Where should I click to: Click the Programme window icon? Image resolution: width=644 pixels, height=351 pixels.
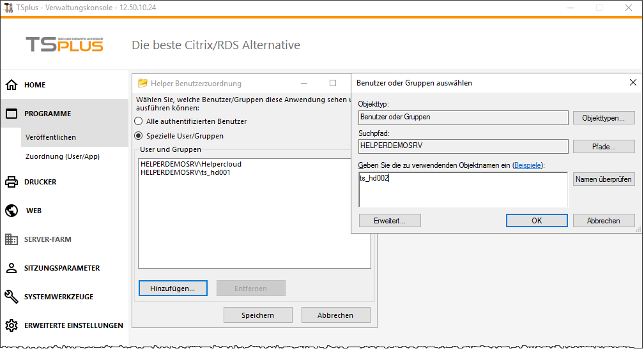(x=11, y=114)
